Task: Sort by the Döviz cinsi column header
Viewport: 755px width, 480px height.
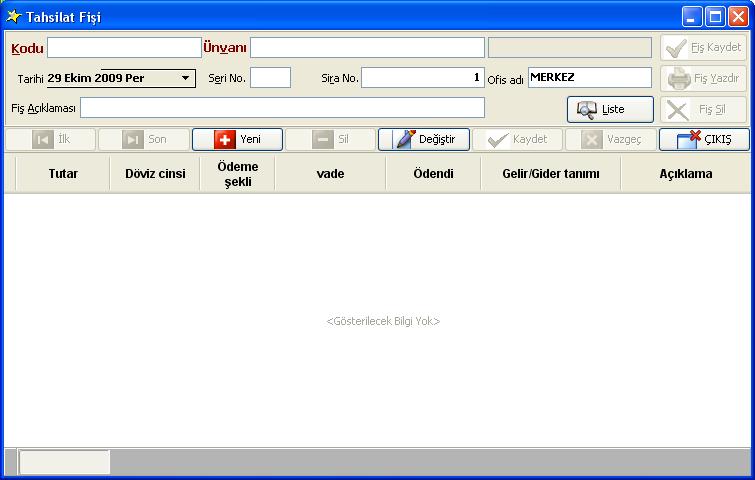Action: click(x=155, y=174)
